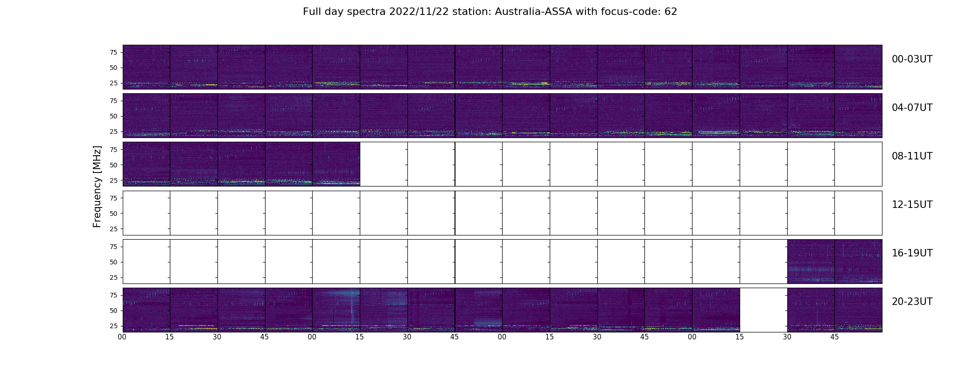Click the white data gap in the 20-23UT row
980x373 pixels.
[x=763, y=310]
